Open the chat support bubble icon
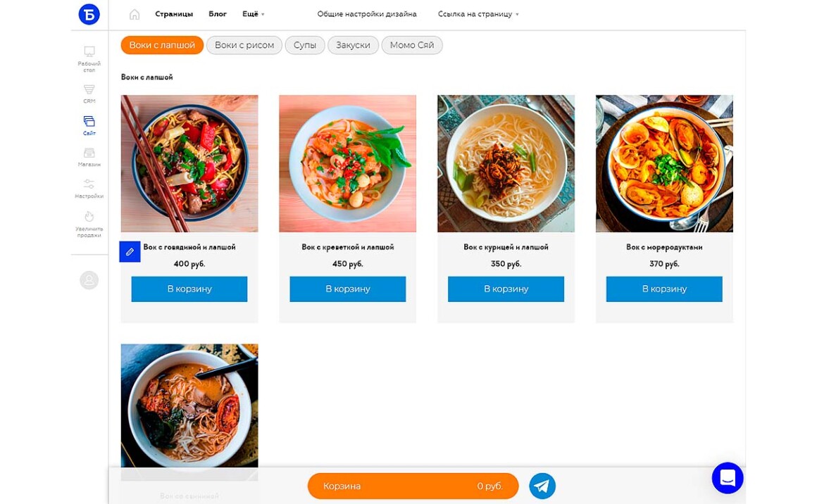Image resolution: width=817 pixels, height=504 pixels. 728,478
